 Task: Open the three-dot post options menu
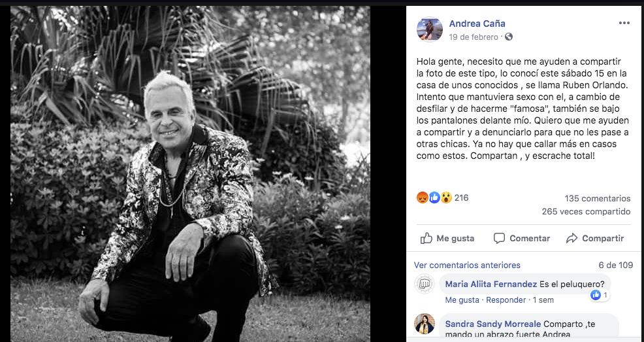(624, 23)
